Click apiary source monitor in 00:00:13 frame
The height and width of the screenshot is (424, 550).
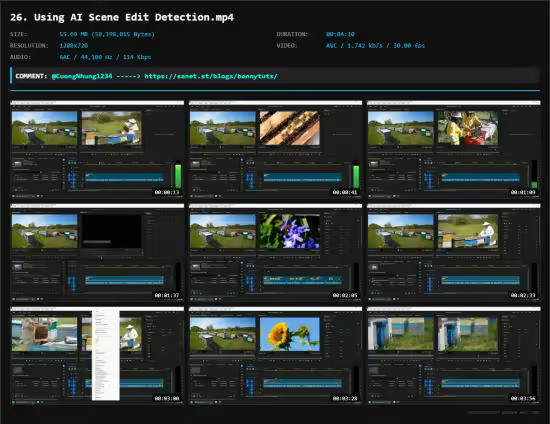point(45,128)
